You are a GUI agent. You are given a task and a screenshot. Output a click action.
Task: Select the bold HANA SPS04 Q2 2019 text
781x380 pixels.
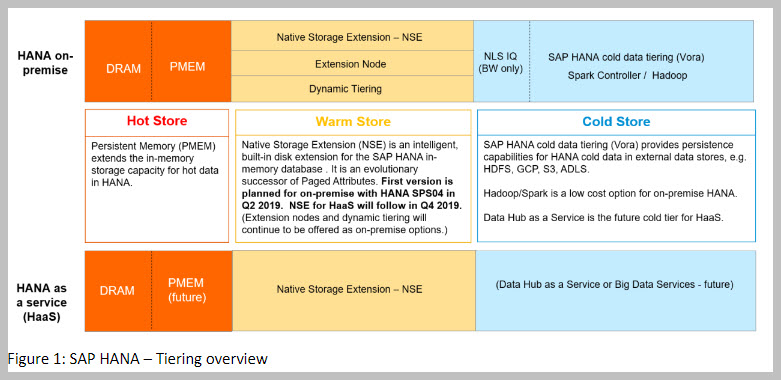355,197
